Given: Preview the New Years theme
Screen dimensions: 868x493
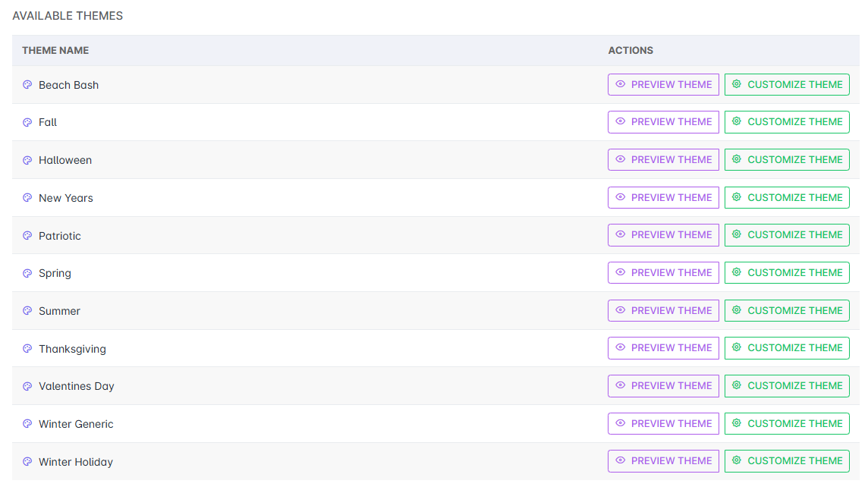Looking at the screenshot, I should 663,198.
